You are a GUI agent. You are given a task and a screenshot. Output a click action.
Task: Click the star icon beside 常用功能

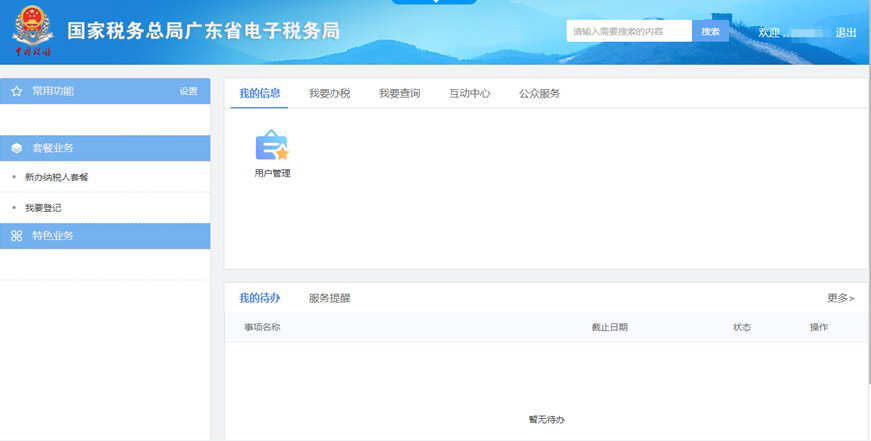pyautogui.click(x=17, y=91)
